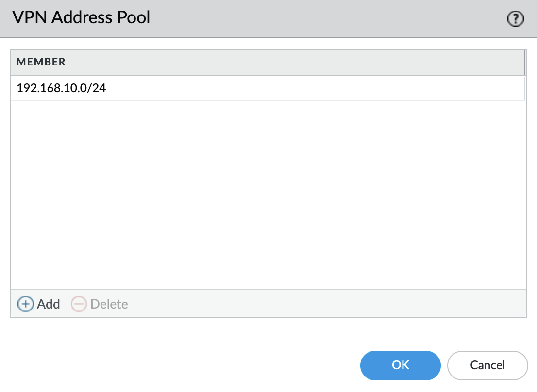Image resolution: width=537 pixels, height=392 pixels.
Task: Click Cancel to discard changes
Action: tap(487, 365)
